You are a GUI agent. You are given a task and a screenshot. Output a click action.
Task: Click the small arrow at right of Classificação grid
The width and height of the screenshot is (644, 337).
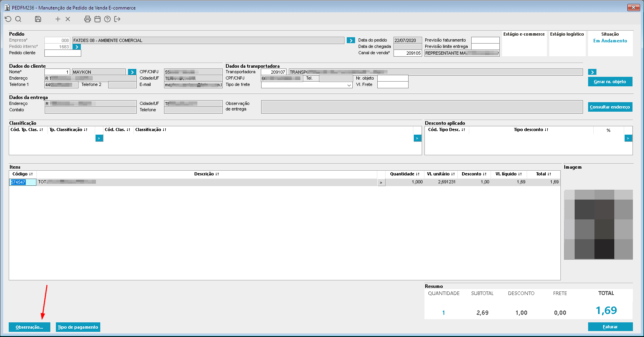pyautogui.click(x=417, y=138)
